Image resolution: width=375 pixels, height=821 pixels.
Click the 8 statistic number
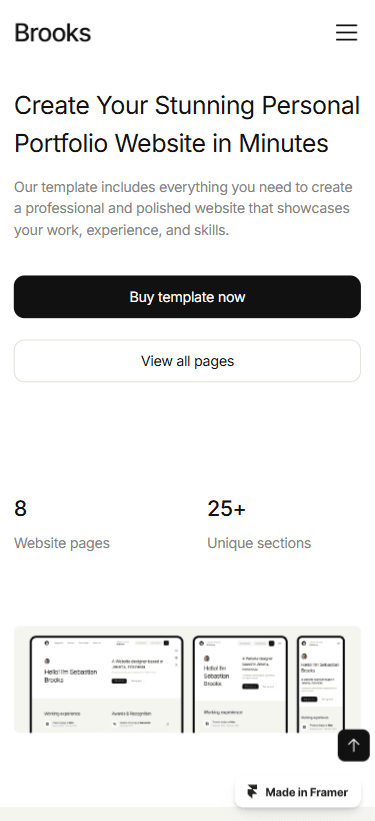click(x=20, y=508)
